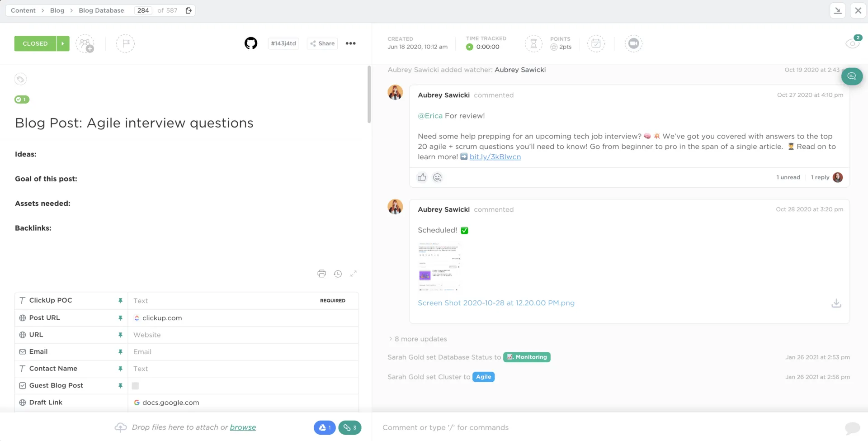The height and width of the screenshot is (441, 868).
Task: Click the Share button
Action: [322, 43]
